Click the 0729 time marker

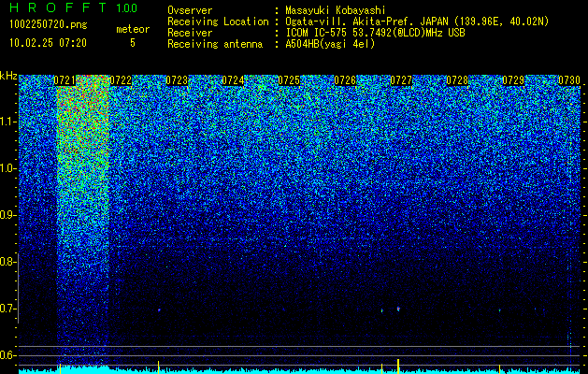click(513, 80)
